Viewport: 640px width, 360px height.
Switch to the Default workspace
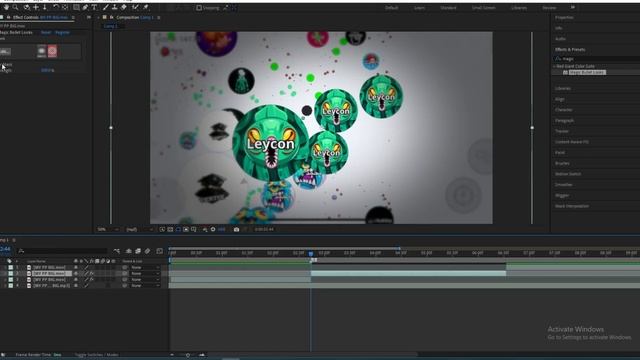pyautogui.click(x=391, y=8)
